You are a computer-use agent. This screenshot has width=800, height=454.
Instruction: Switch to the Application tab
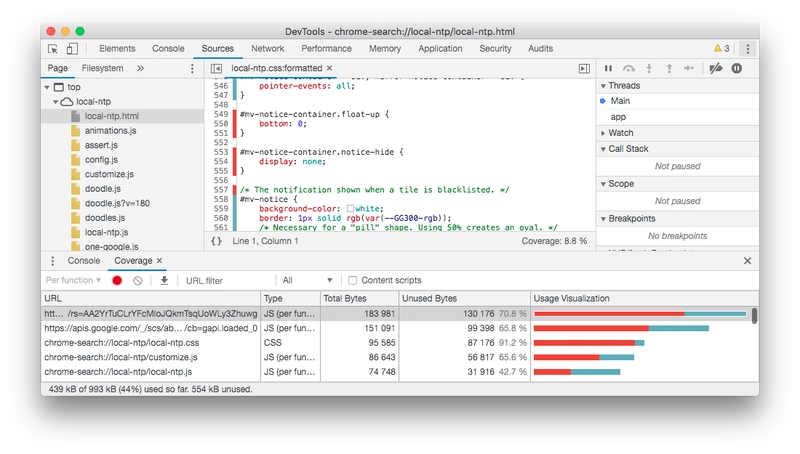coord(440,48)
